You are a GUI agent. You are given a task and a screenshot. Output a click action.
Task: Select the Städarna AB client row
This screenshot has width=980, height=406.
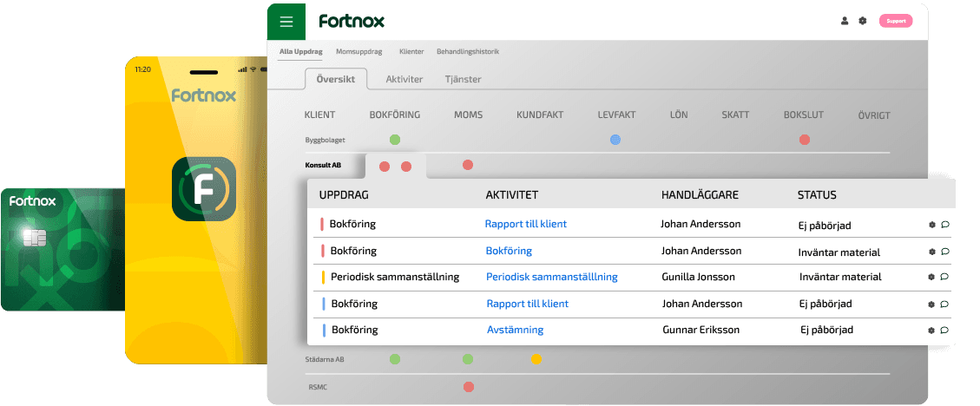[325, 360]
